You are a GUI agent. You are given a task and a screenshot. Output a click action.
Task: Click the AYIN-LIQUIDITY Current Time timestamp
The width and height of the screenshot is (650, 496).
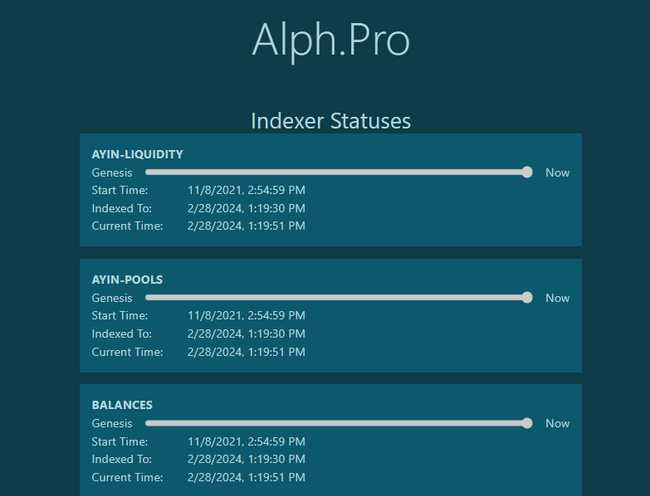coord(246,226)
